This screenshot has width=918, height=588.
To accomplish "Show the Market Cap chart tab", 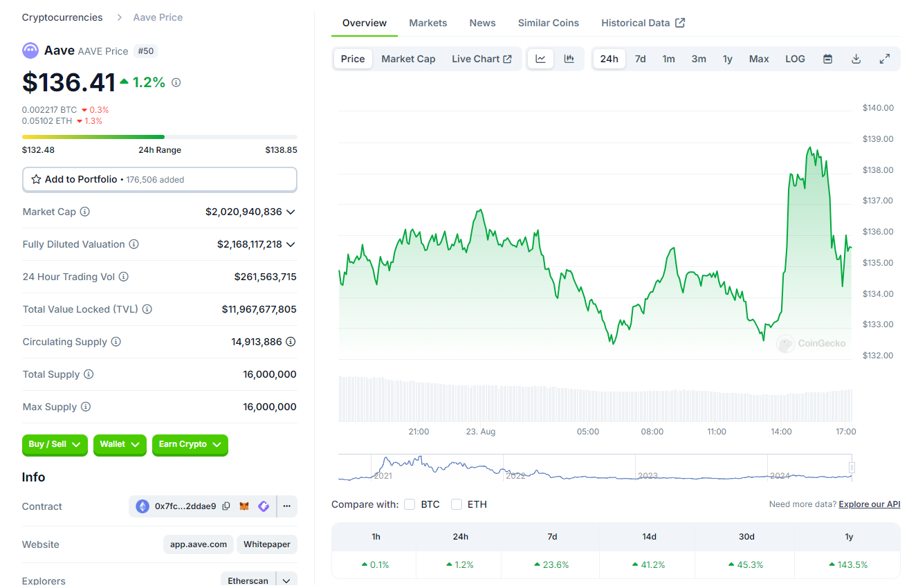I will (x=408, y=59).
